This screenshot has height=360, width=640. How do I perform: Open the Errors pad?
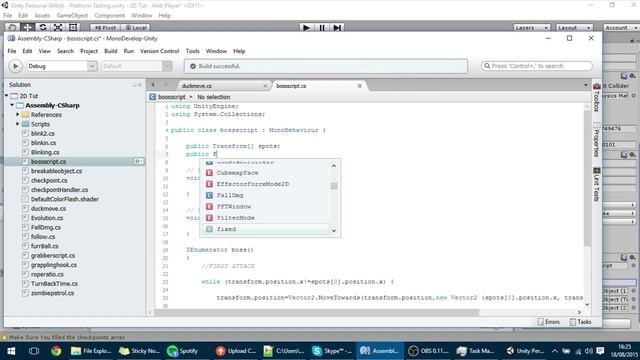(x=549, y=322)
